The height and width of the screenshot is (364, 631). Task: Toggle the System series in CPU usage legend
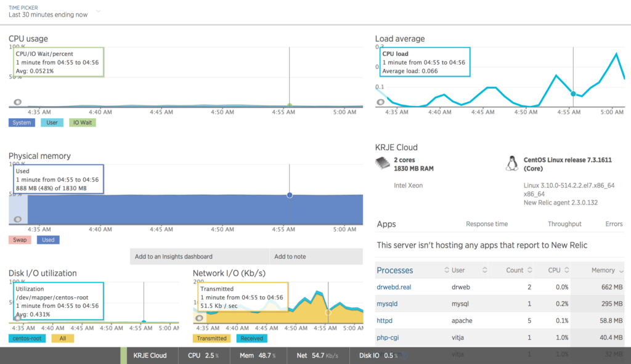coord(22,123)
